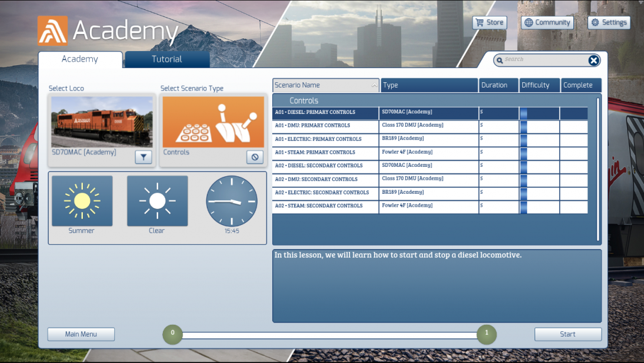Image resolution: width=644 pixels, height=363 pixels.
Task: Collapse the Controls scenario group
Action: (x=303, y=100)
